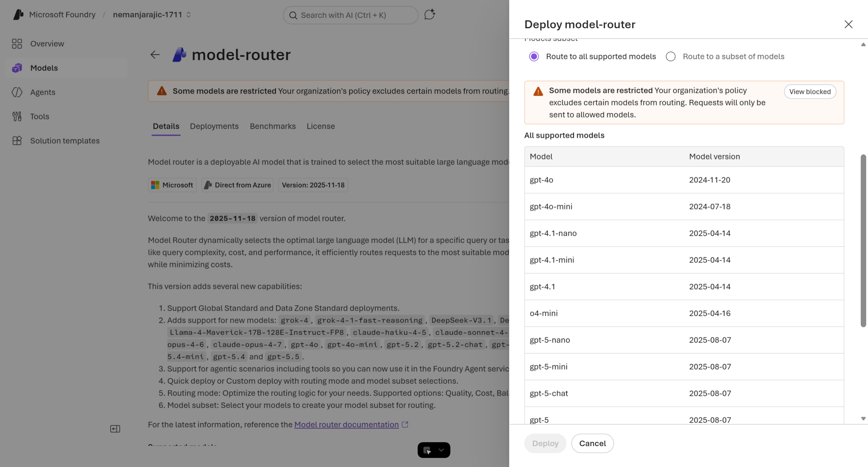Open Overview in the sidebar

click(66, 44)
